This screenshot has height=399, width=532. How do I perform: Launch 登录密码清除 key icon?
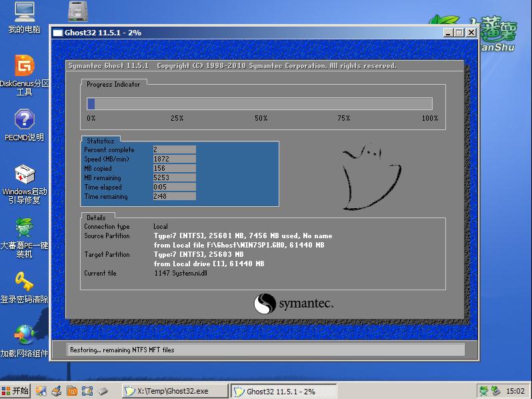(25, 282)
